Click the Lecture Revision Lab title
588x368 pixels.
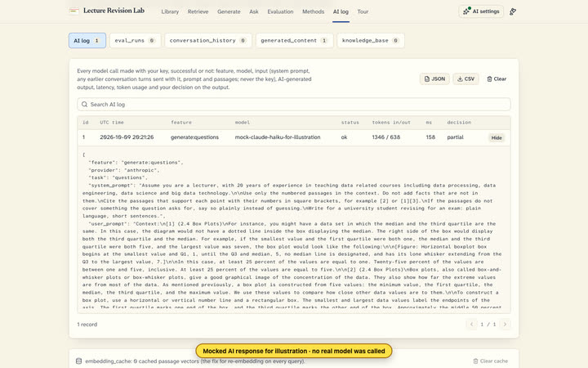114,11
